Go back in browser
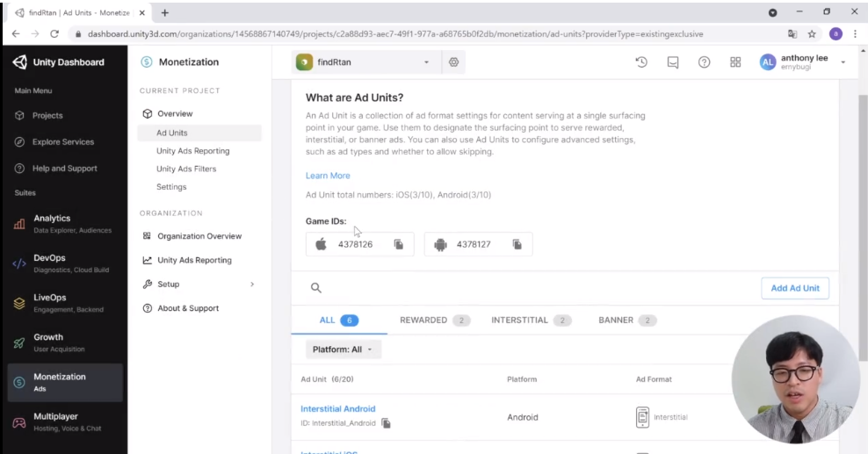 (16, 34)
